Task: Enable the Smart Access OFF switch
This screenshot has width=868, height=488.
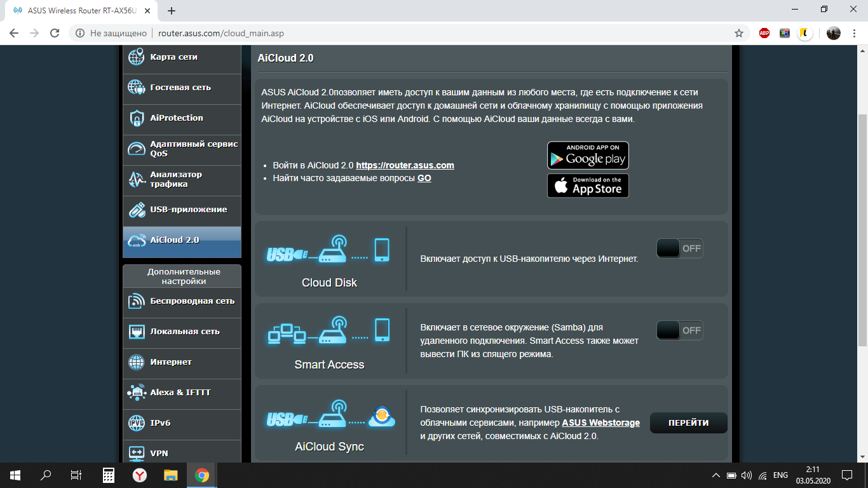Action: [679, 330]
